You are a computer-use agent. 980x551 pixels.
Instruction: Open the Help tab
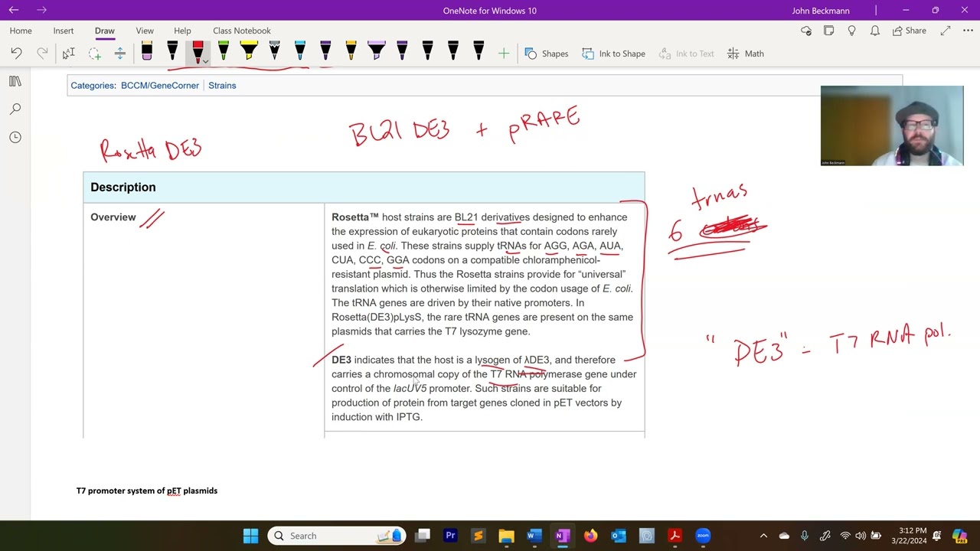(x=182, y=31)
